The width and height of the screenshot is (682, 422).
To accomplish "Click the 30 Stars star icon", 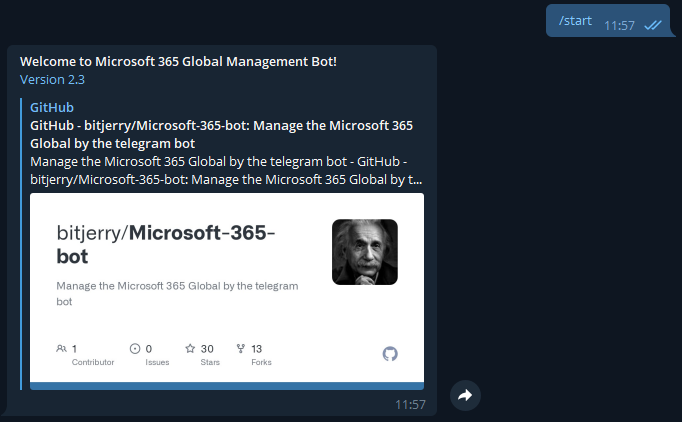I will (x=190, y=348).
